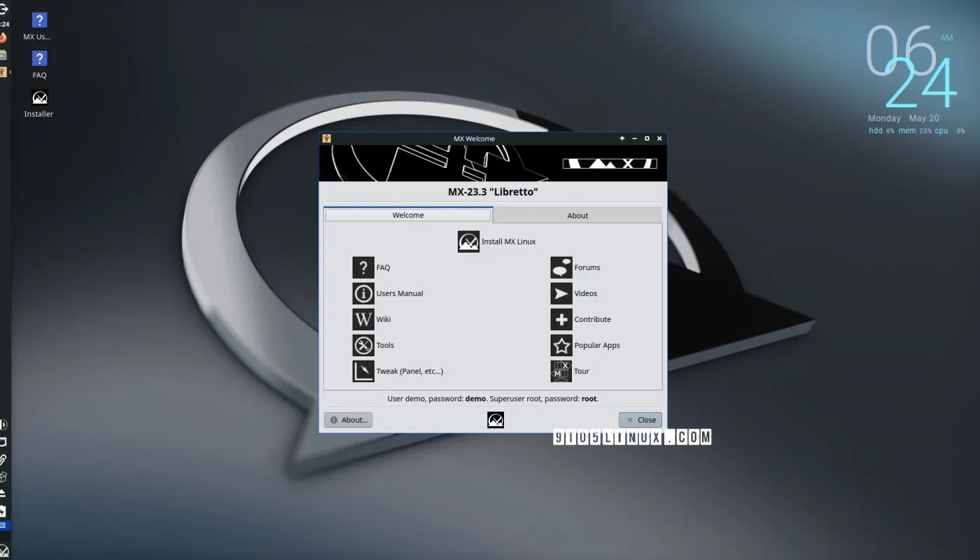Image resolution: width=980 pixels, height=560 pixels.
Task: Click the hdd 0% readout
Action: [881, 131]
